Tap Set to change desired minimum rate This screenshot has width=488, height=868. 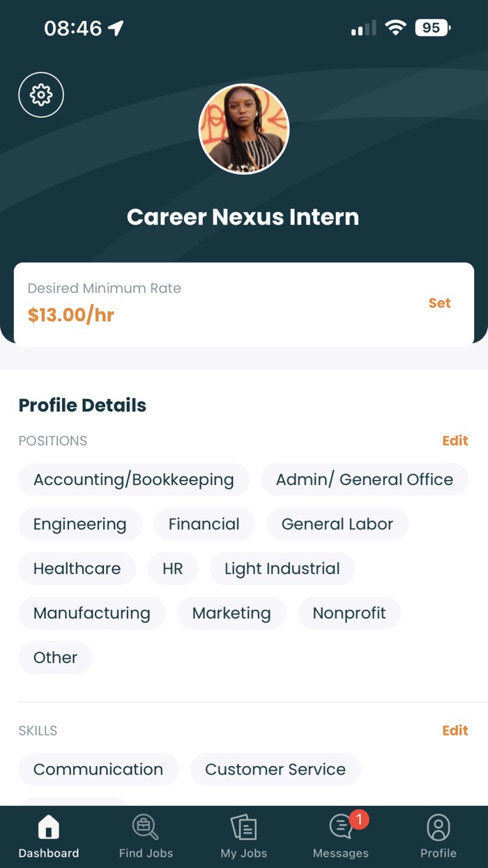click(439, 303)
